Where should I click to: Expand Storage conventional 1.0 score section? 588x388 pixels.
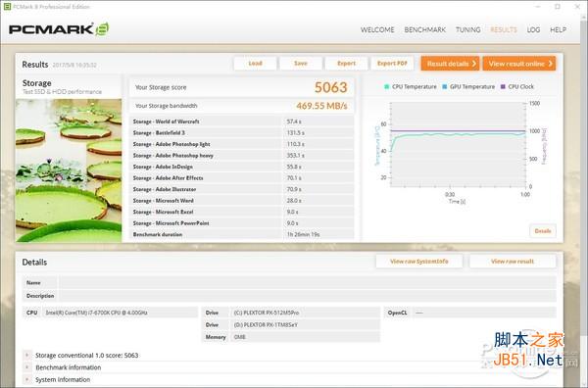[x=26, y=355]
